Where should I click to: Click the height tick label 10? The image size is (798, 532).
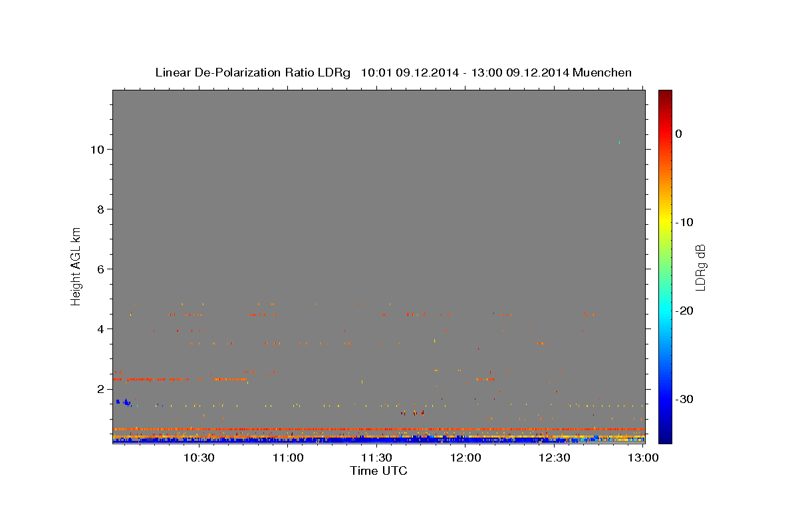(98, 150)
